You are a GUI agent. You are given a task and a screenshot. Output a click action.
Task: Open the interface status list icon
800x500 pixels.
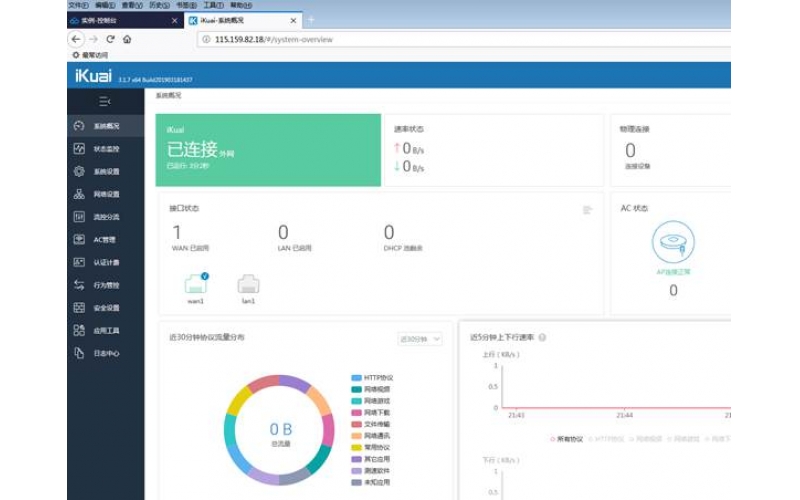click(x=588, y=210)
